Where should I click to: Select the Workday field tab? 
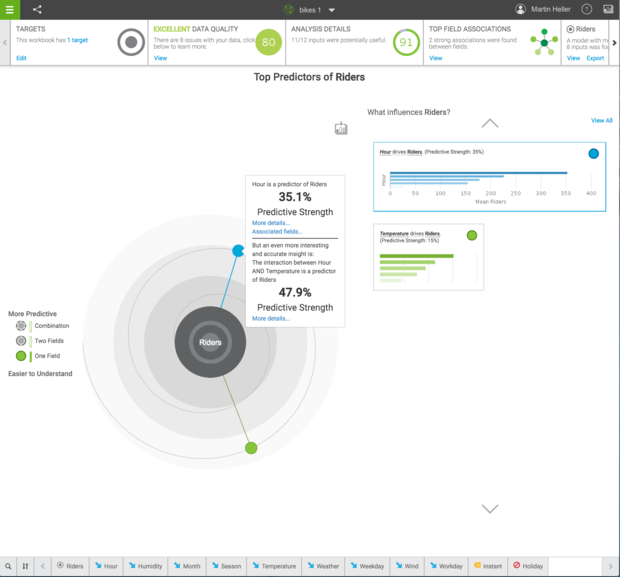click(446, 566)
